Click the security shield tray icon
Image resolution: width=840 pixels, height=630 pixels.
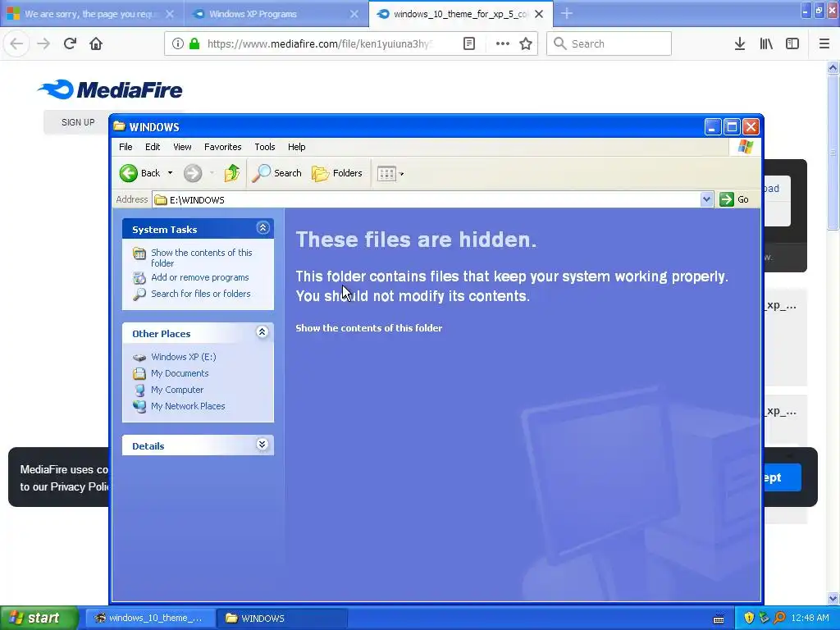pyautogui.click(x=749, y=618)
